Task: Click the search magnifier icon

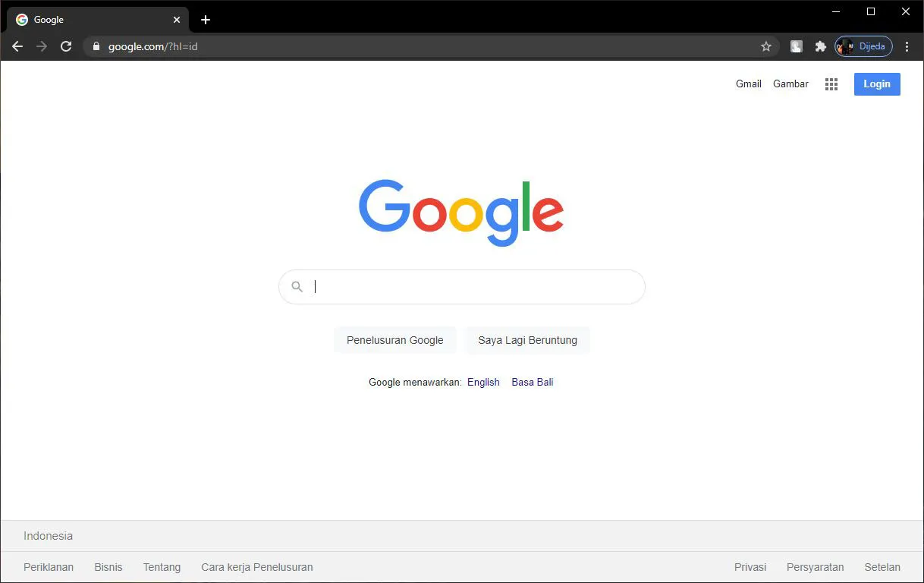Action: click(x=297, y=286)
